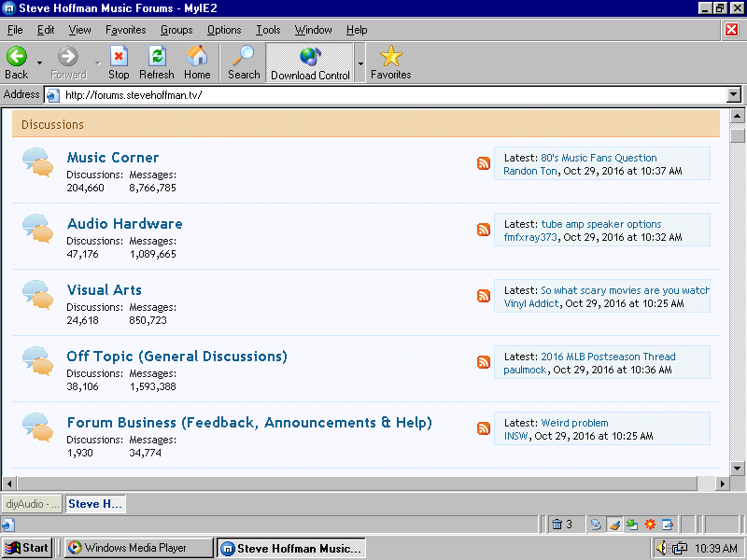
Task: Open Off Topic (General Discussions) link
Action: coord(176,357)
